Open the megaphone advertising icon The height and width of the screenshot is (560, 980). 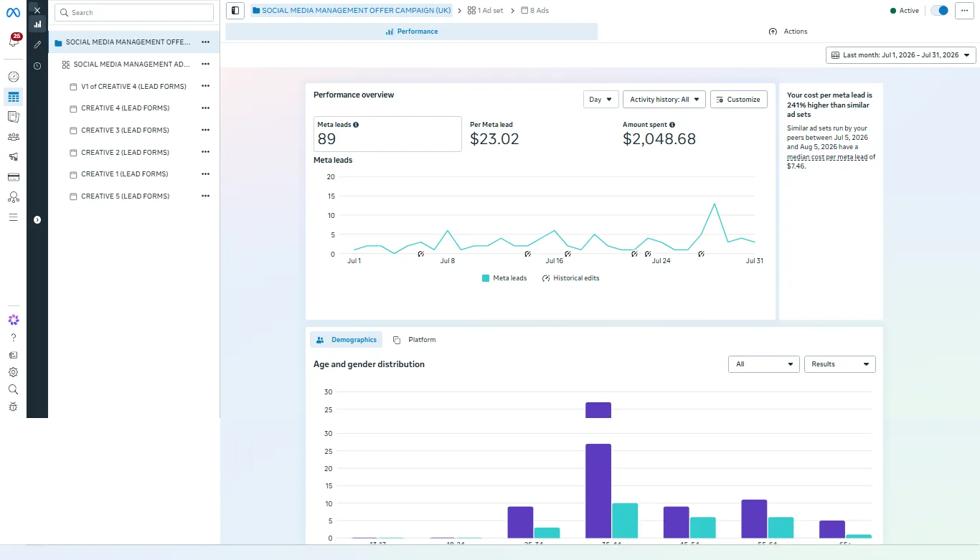pyautogui.click(x=13, y=157)
